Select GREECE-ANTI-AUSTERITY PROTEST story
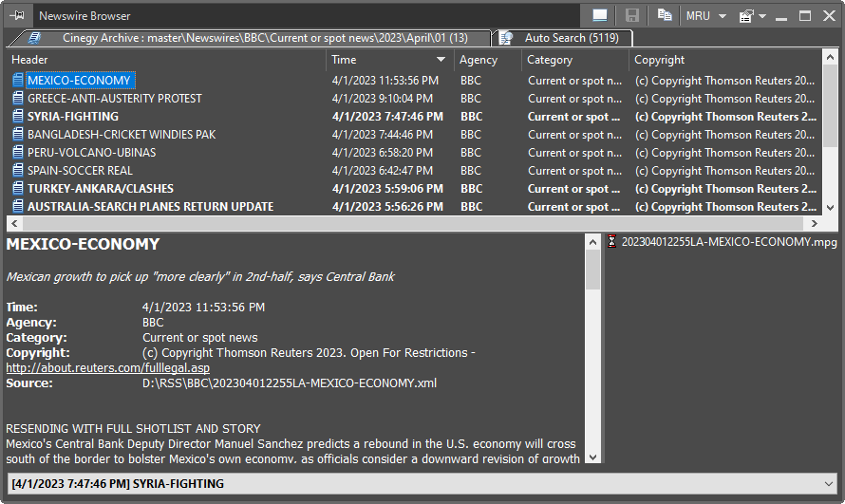This screenshot has height=504, width=845. 115,99
